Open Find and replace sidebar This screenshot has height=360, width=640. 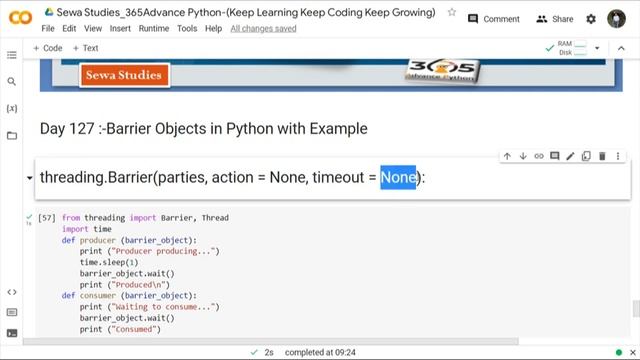pos(12,82)
